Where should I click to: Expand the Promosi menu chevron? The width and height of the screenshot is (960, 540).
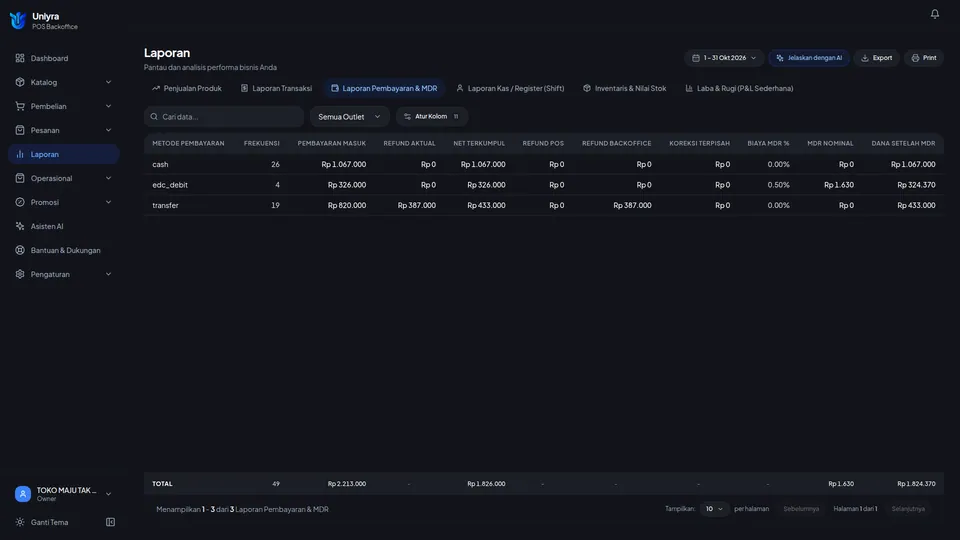(x=108, y=202)
